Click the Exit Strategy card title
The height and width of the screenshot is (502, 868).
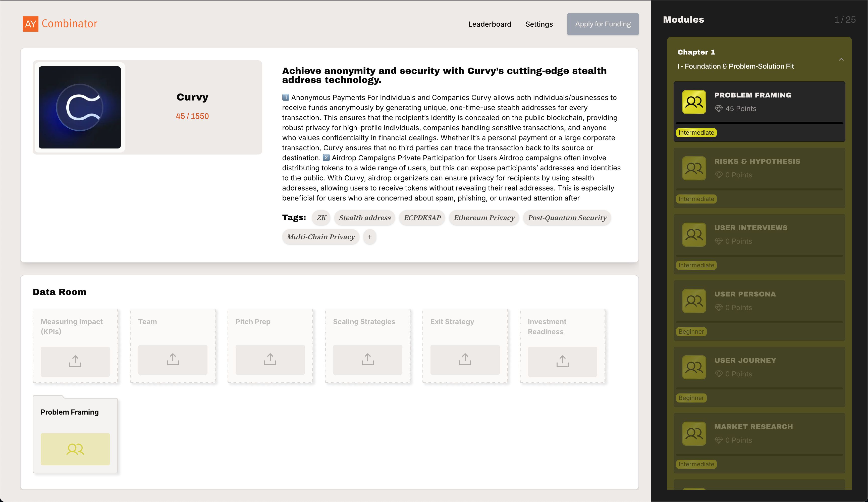(x=452, y=321)
